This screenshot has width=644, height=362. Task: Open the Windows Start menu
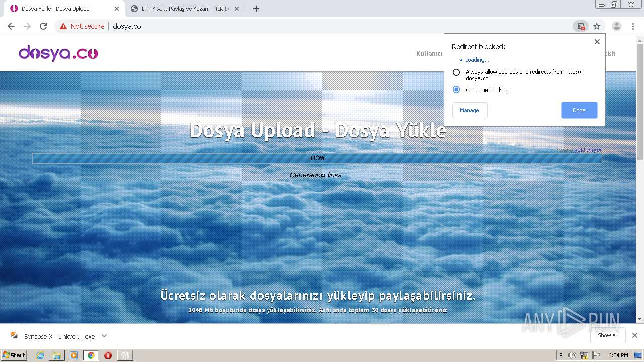pos(14,355)
